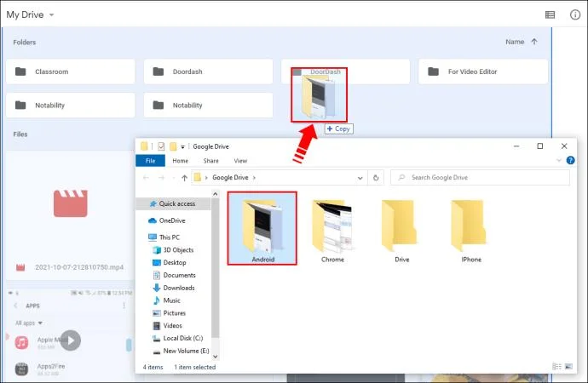This screenshot has width=588, height=383.
Task: Open the first Notability folder beside Files
Action: tap(71, 106)
